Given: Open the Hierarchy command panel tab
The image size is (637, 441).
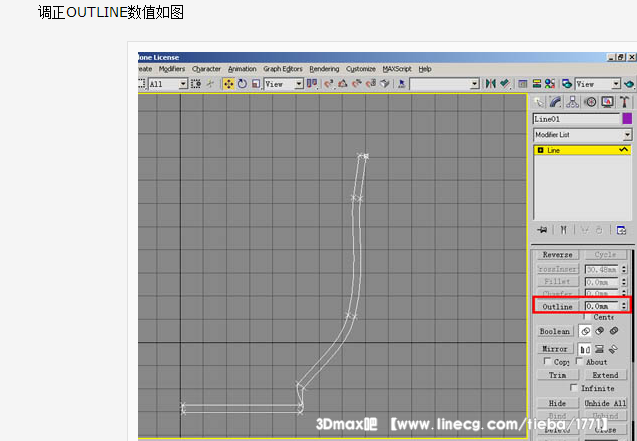Looking at the screenshot, I should (572, 102).
